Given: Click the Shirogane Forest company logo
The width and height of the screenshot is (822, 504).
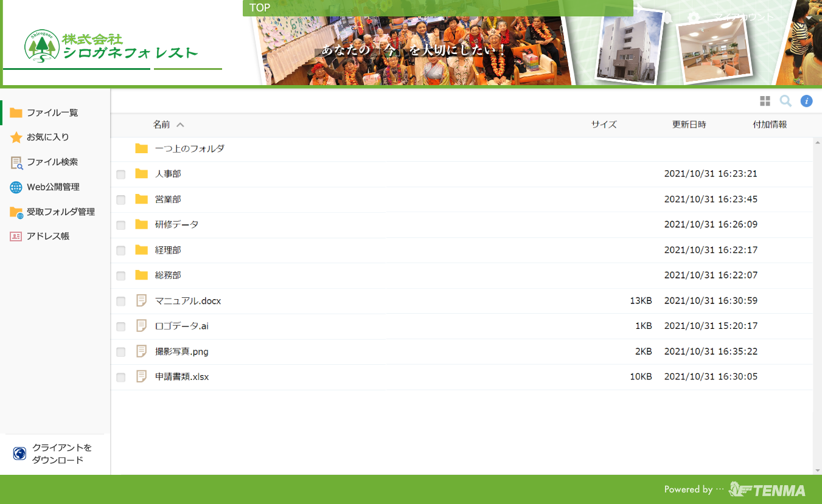Looking at the screenshot, I should click(x=111, y=47).
